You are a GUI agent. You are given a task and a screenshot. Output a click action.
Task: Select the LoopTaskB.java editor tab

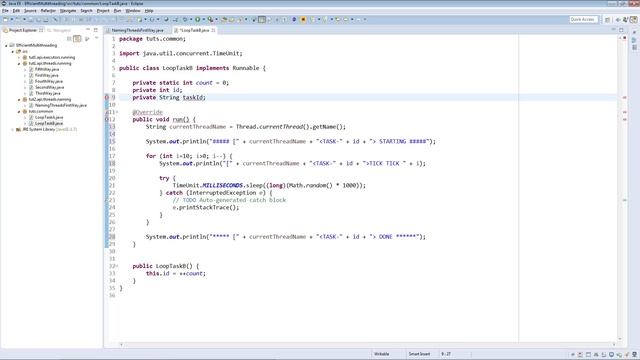[x=195, y=30]
